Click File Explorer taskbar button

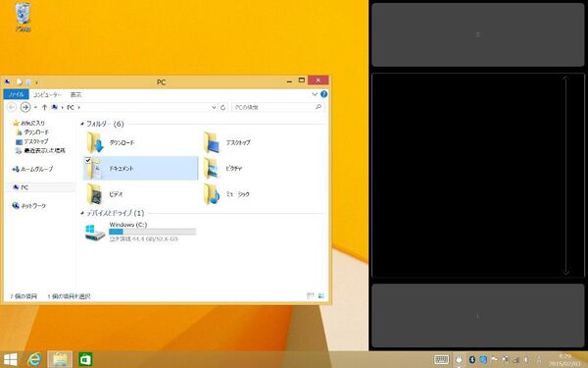[60, 360]
